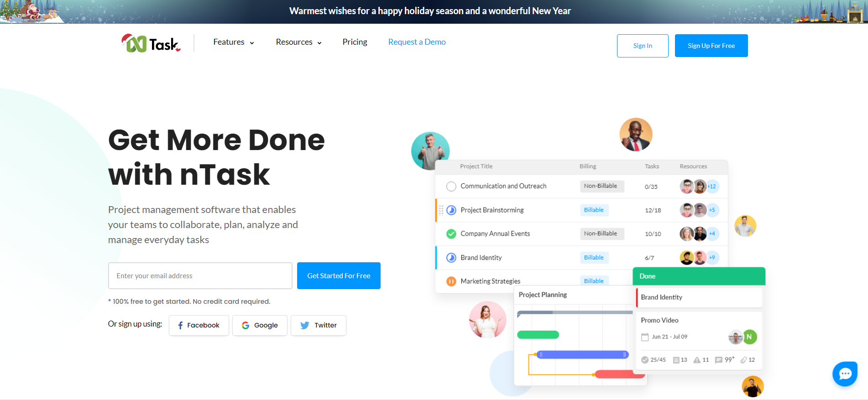
Task: Click the Google logo icon
Action: pyautogui.click(x=246, y=325)
